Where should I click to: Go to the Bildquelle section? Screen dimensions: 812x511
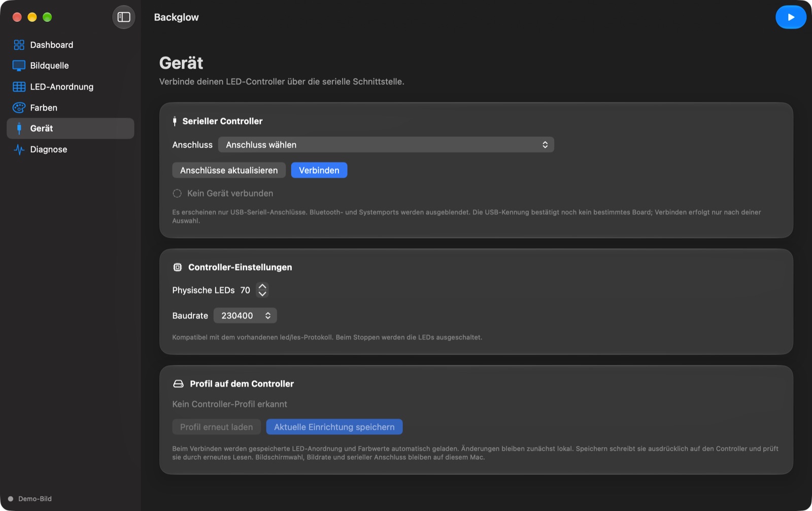[x=71, y=66]
